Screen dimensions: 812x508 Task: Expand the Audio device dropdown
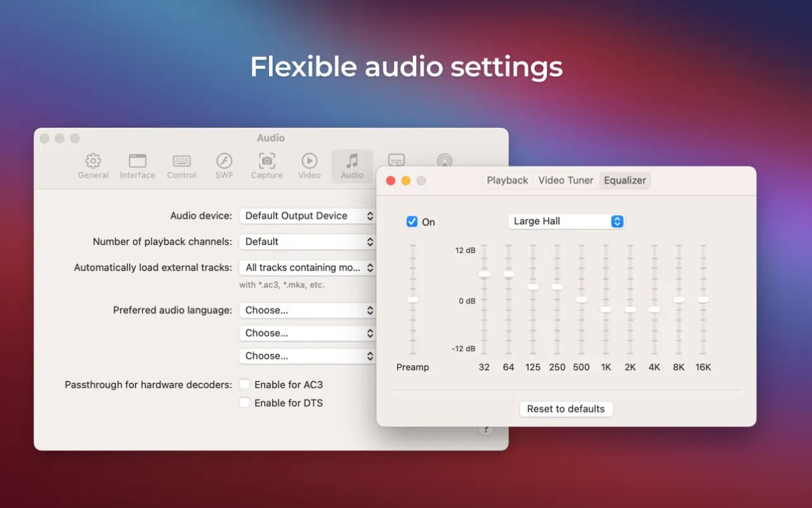point(308,216)
